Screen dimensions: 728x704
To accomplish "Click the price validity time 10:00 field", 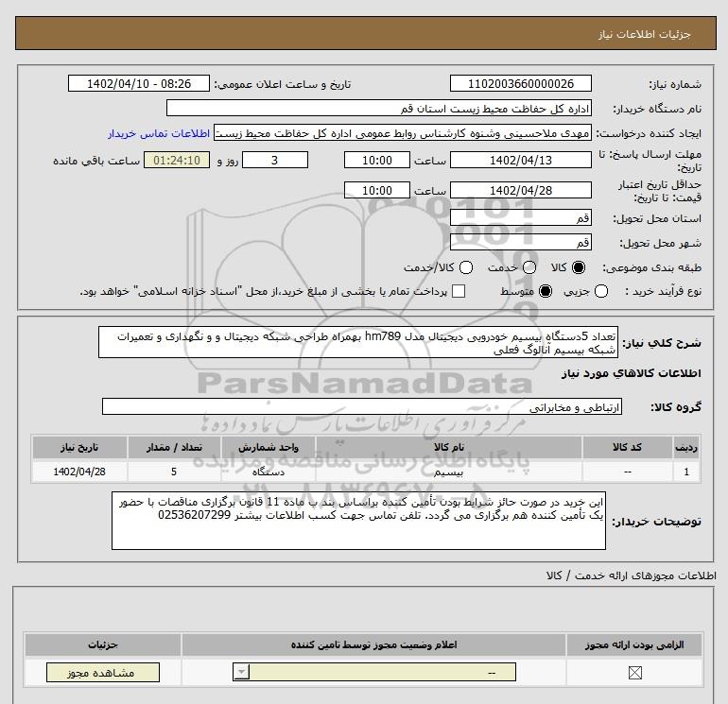I will point(377,190).
